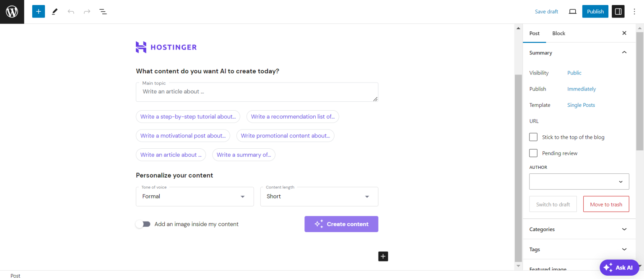Select the Post tab

[x=534, y=33]
